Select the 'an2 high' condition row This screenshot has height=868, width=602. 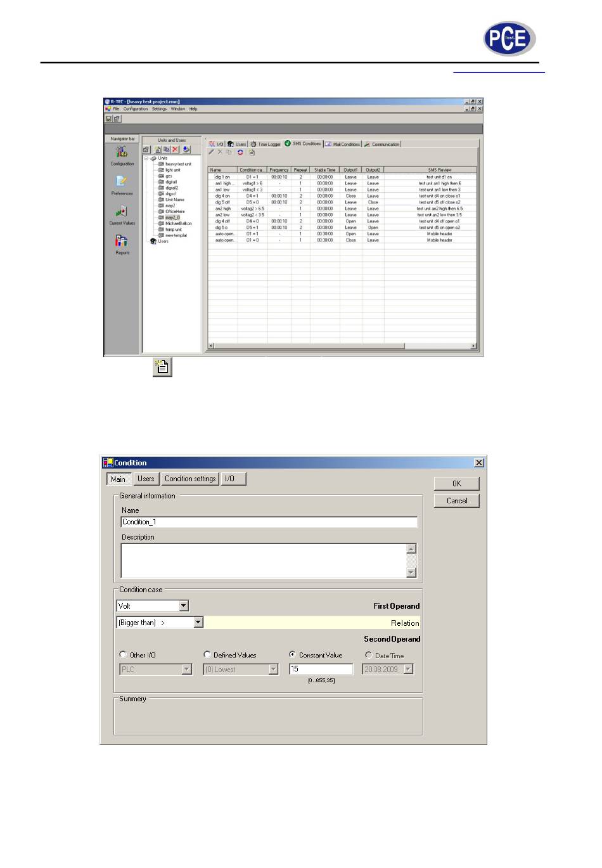pyautogui.click(x=342, y=209)
